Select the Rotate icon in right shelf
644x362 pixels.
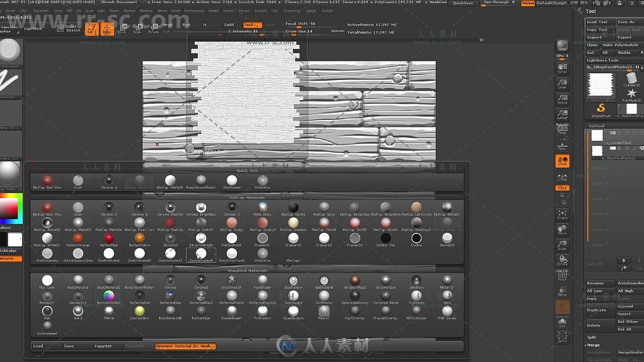point(562,260)
